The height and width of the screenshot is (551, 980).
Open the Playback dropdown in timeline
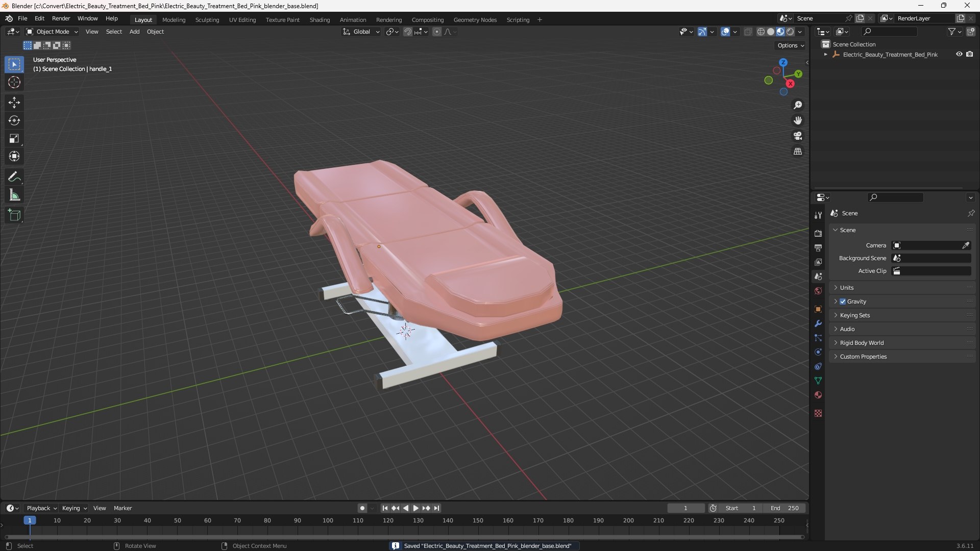tap(41, 508)
